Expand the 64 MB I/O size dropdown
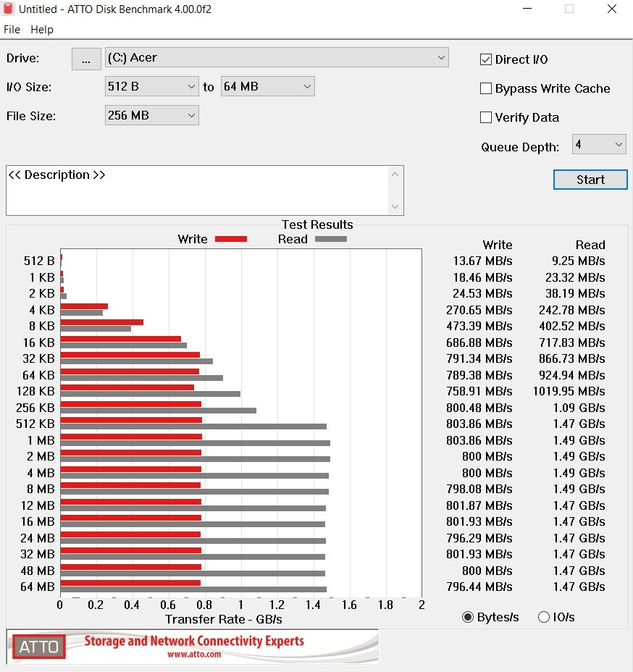 (x=268, y=86)
